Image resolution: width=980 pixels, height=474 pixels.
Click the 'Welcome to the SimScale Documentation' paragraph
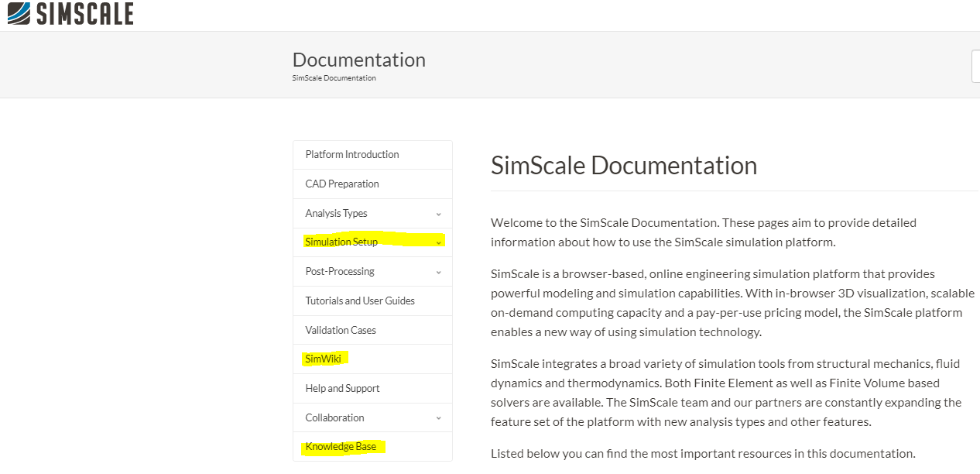click(704, 232)
